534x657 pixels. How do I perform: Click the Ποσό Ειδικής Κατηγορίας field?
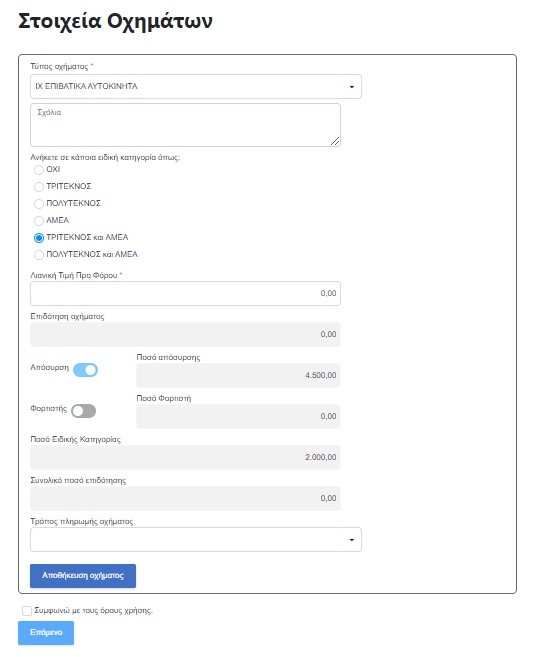185,457
